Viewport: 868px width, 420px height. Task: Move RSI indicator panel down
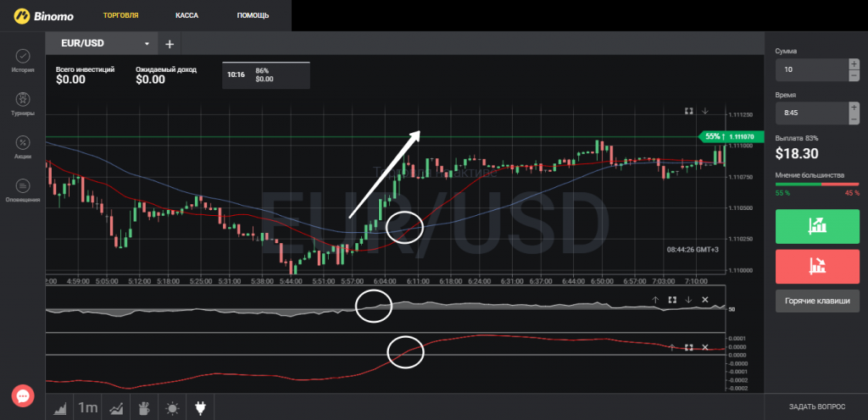click(x=688, y=300)
